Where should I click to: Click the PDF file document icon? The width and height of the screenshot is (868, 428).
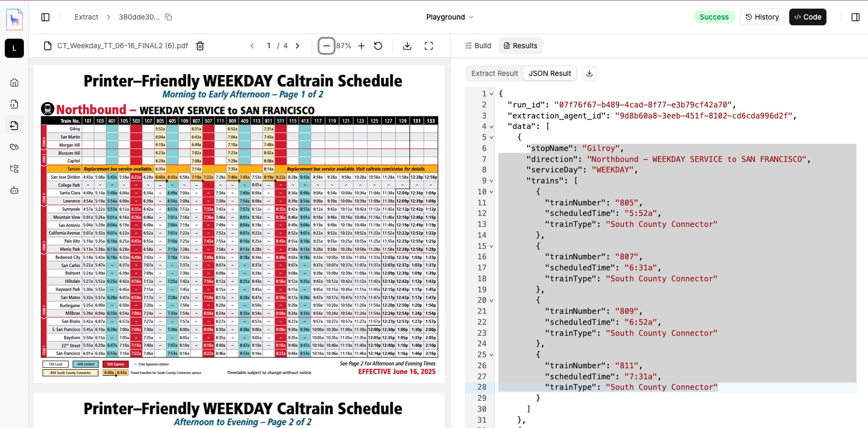point(48,46)
